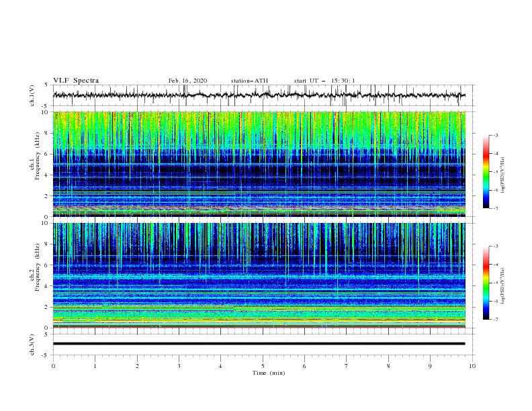Click the 'start UT = 15:30:1' label
Viewport: 532px width, 411px height.
coord(324,81)
